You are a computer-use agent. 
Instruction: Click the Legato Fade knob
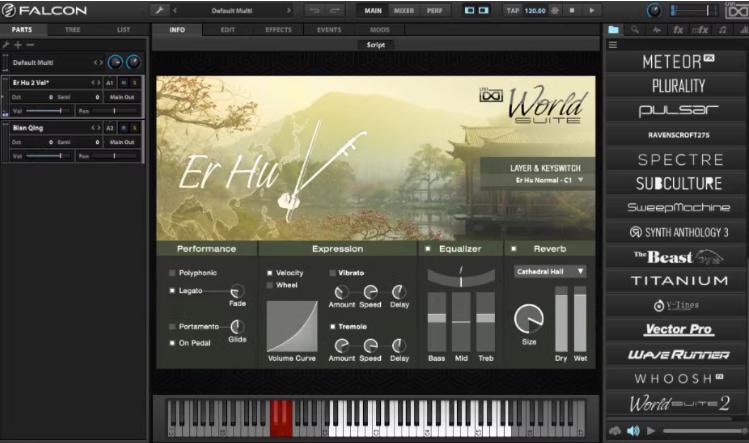pos(237,291)
